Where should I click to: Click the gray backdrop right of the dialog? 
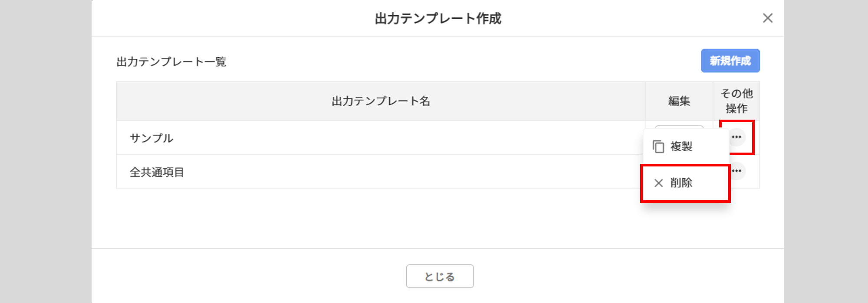pyautogui.click(x=825, y=152)
